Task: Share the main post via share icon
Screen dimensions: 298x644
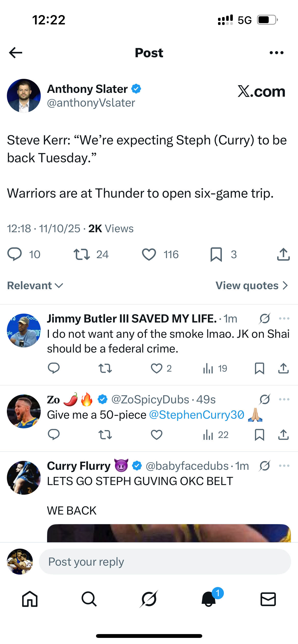Action: [283, 254]
